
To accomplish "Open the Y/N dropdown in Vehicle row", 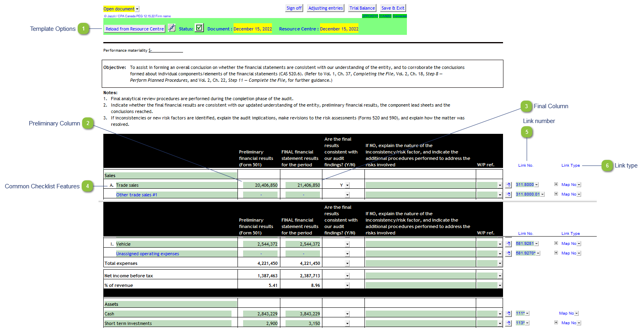I will 347,244.
